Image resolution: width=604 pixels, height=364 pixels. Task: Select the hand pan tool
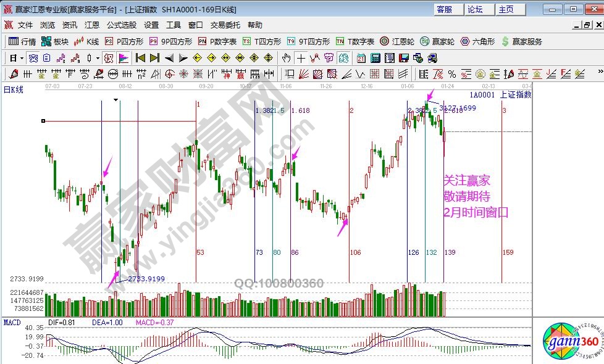pyautogui.click(x=286, y=58)
